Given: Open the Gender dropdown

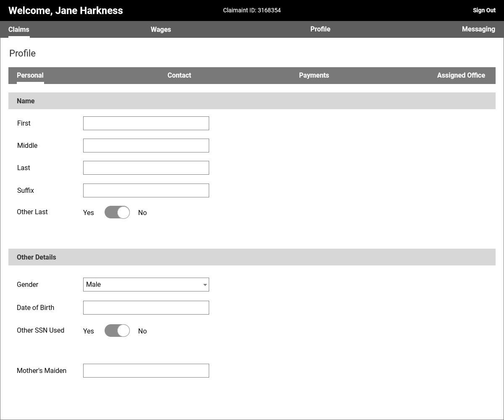Looking at the screenshot, I should tap(146, 285).
